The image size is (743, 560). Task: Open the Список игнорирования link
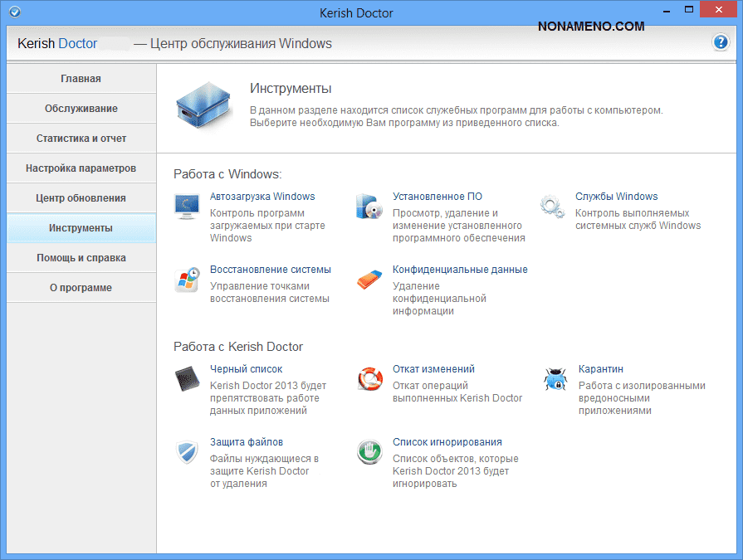447,442
